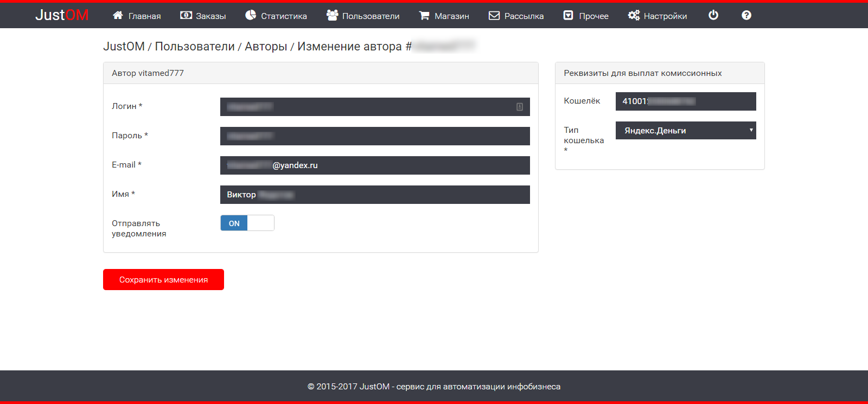Click the Сохранить изменения button
868x404 pixels.
(163, 279)
